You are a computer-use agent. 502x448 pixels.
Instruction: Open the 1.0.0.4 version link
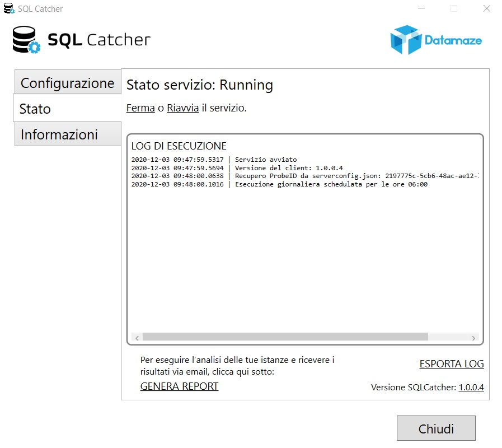471,387
